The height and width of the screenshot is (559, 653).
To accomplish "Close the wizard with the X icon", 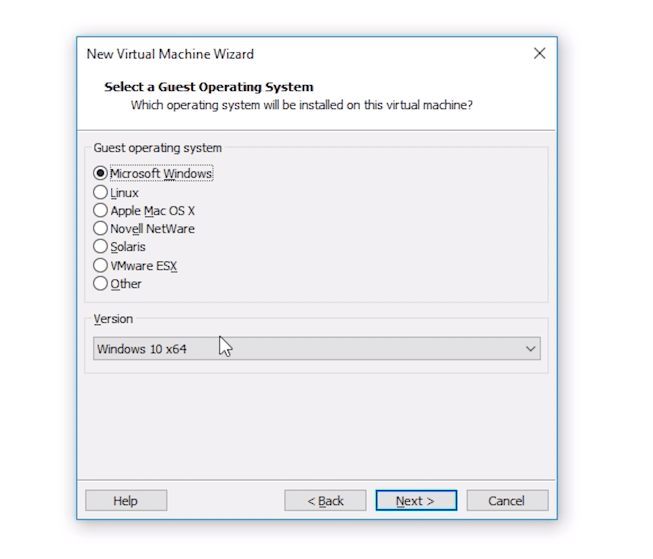I will 539,53.
